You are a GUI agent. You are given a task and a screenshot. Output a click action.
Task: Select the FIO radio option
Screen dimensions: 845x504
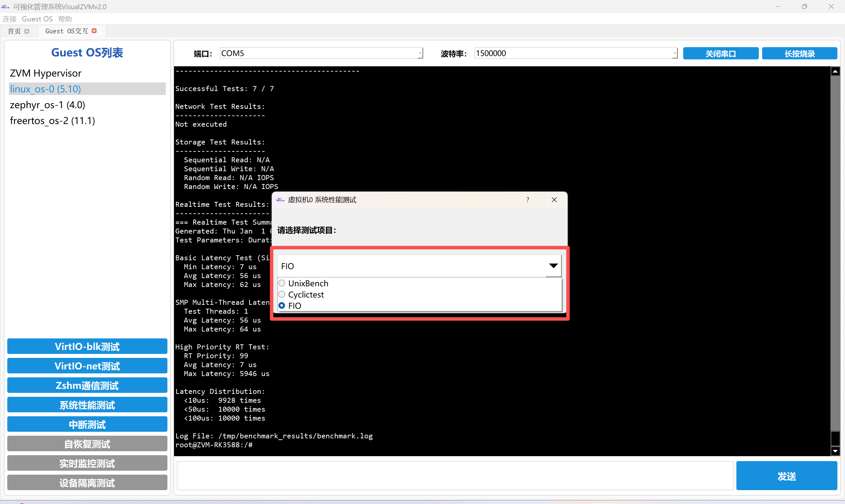(282, 306)
